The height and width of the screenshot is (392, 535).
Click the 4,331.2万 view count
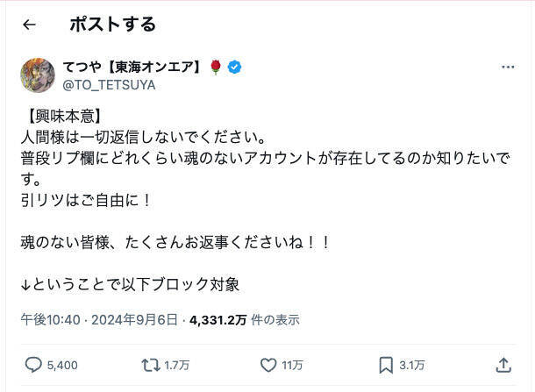tap(218, 321)
